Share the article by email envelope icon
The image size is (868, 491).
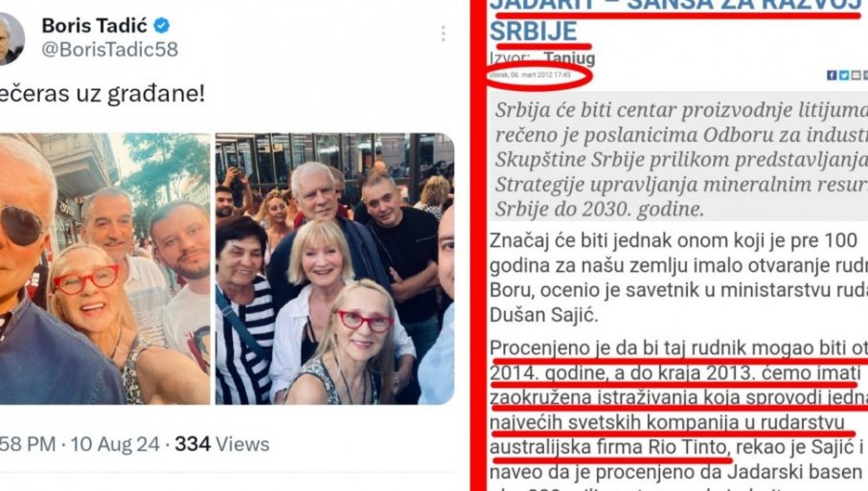(856, 76)
